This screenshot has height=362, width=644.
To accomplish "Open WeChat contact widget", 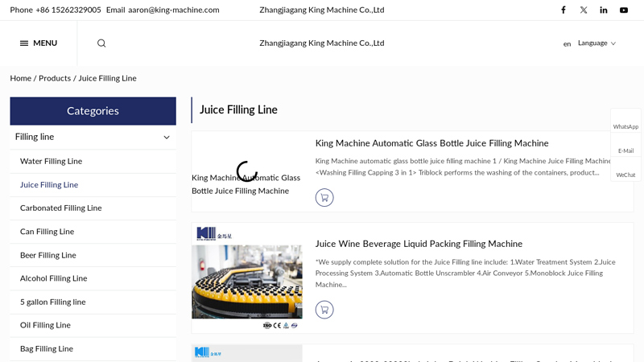I will tap(625, 169).
